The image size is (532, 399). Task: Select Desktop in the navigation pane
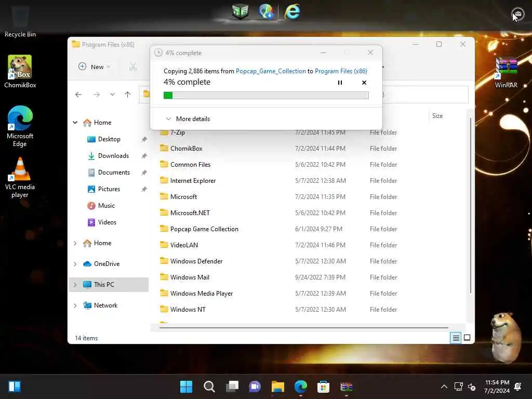coord(109,139)
